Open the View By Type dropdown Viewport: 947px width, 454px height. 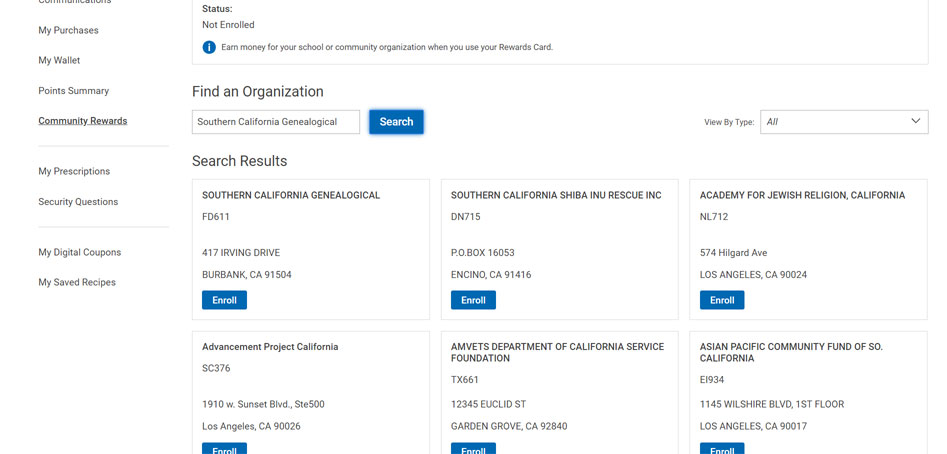[x=844, y=122]
